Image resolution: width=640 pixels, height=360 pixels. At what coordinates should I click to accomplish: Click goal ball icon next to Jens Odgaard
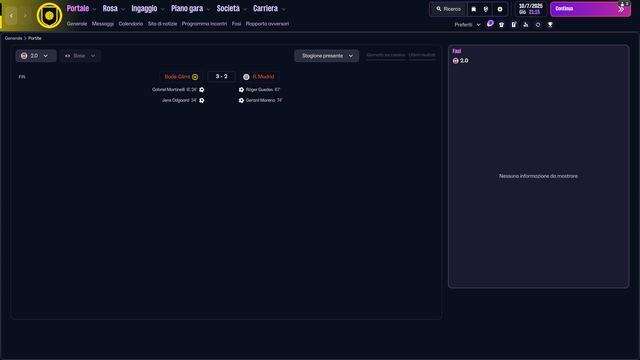[x=202, y=100]
